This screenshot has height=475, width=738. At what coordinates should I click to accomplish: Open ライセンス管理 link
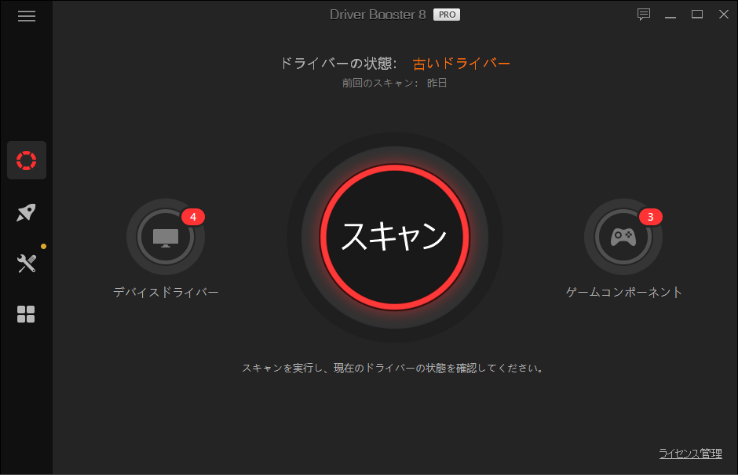coord(690,453)
